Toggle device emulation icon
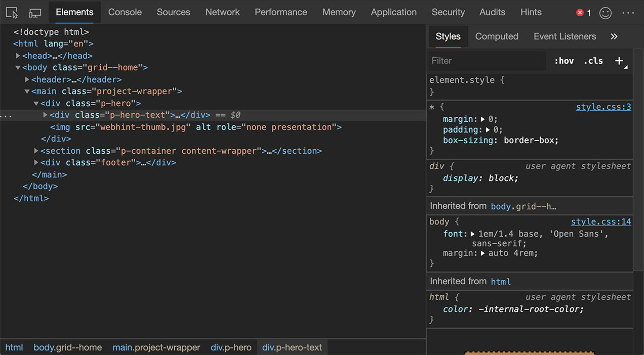Screen dimensions: 644x355 click(35, 13)
